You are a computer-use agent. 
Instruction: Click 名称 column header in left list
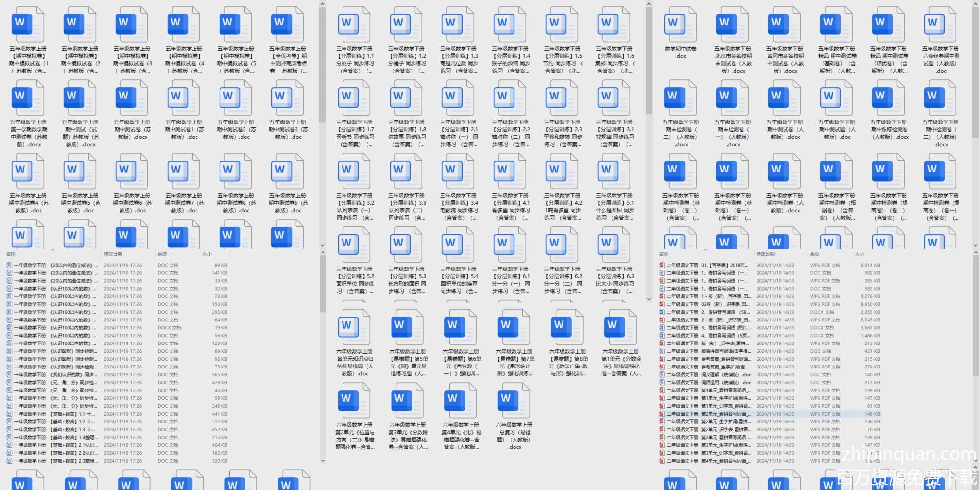coord(11,254)
